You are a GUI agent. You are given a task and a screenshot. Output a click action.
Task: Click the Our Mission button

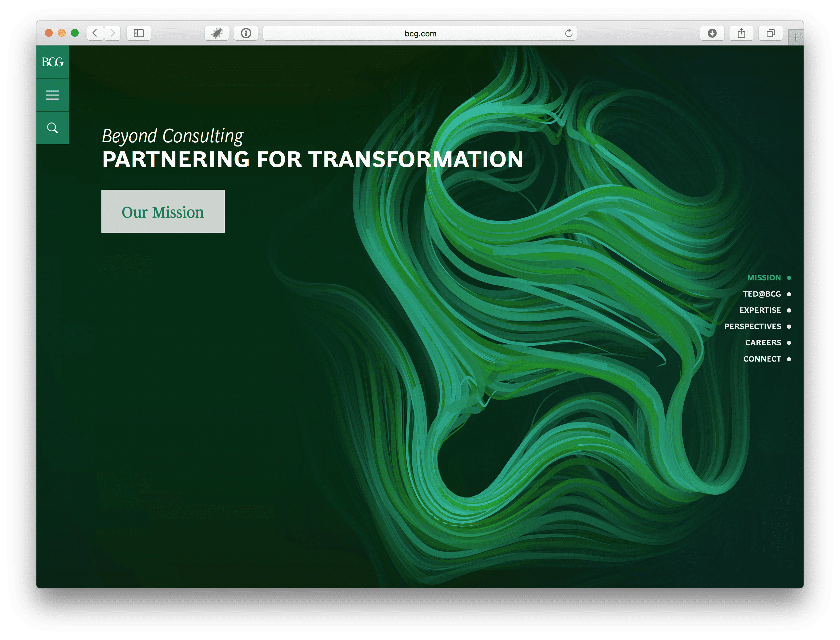(163, 211)
